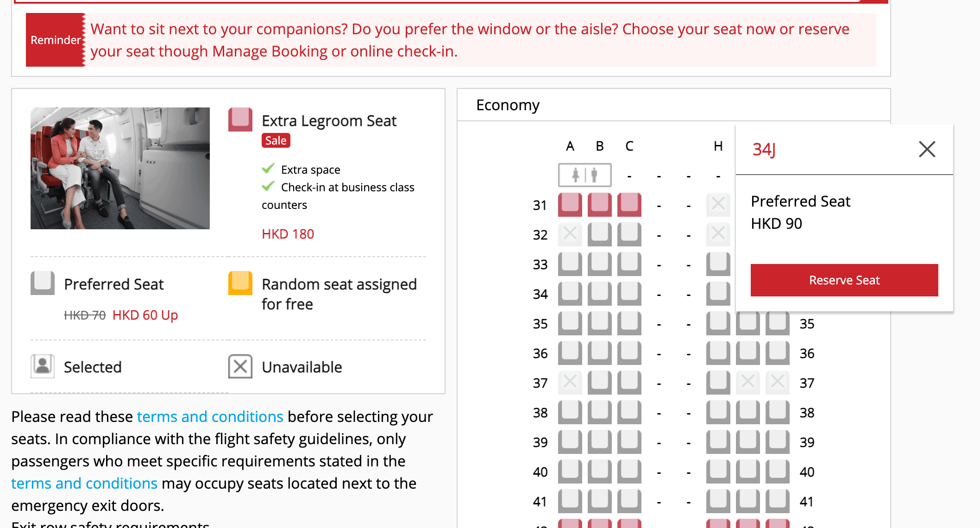Close the 34J seat popup
Image resolution: width=980 pixels, height=528 pixels.
[927, 149]
